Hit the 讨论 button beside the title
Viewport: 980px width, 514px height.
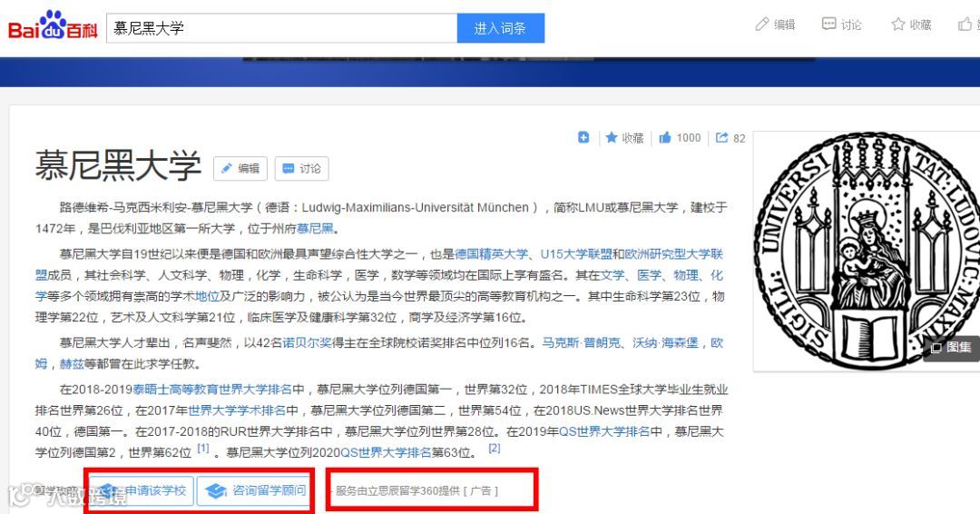point(301,168)
